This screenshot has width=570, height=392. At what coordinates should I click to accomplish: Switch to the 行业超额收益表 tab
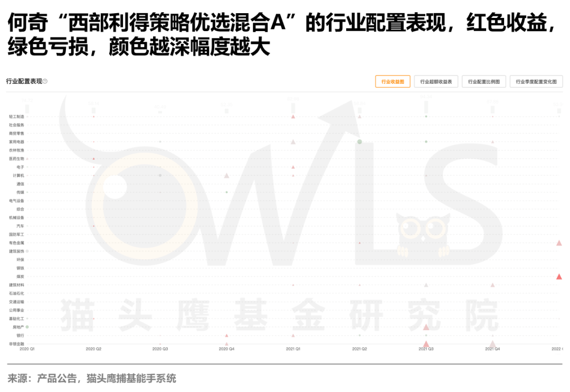pos(436,82)
